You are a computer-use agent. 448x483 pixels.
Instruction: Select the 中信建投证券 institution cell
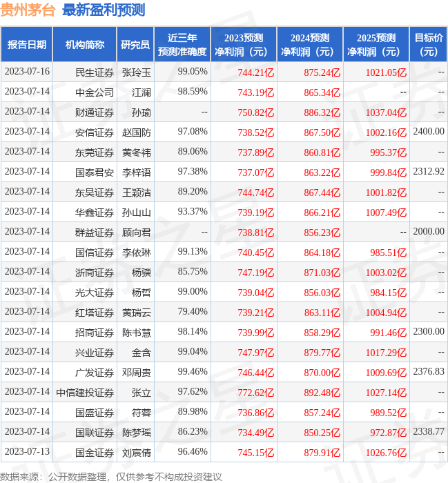pyautogui.click(x=85, y=393)
